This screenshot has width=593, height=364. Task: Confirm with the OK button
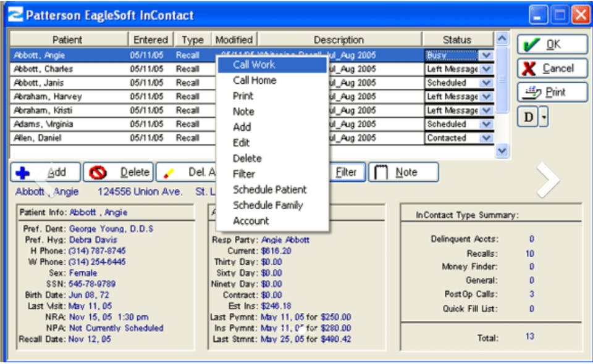[x=552, y=44]
